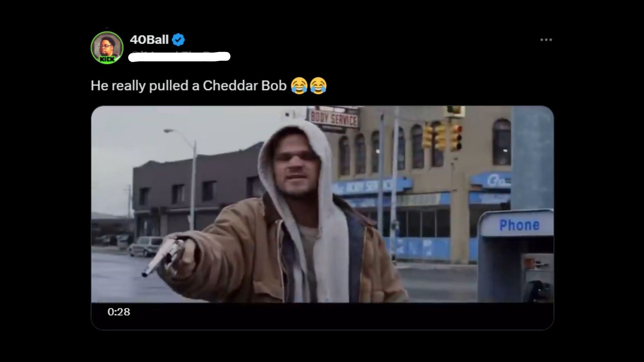The width and height of the screenshot is (644, 362).
Task: Click the first laughing-crying emoji
Action: (x=299, y=85)
